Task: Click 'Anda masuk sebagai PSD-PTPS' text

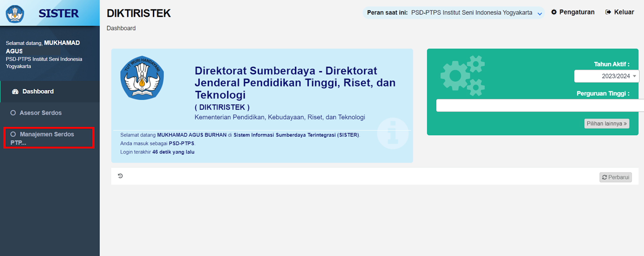Action: click(x=158, y=143)
